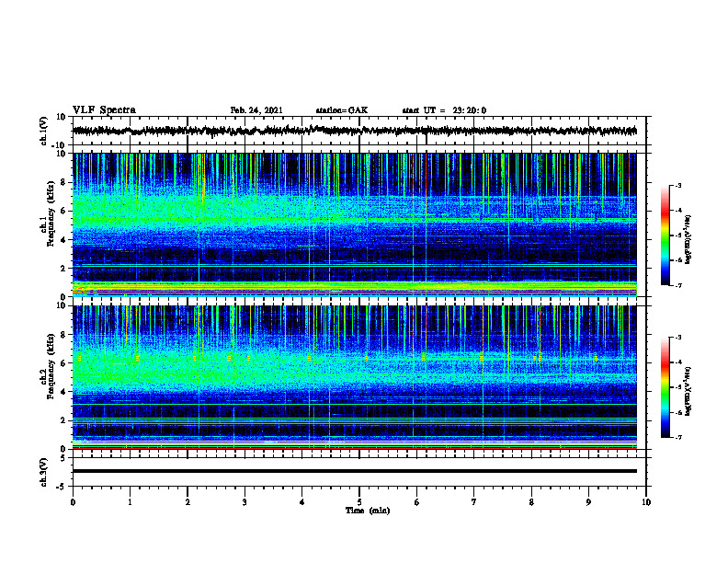Viewport: 728px width, 563px height.
Task: Click the 'ch.1(V)' axis label of top waveform
Action: (x=44, y=131)
